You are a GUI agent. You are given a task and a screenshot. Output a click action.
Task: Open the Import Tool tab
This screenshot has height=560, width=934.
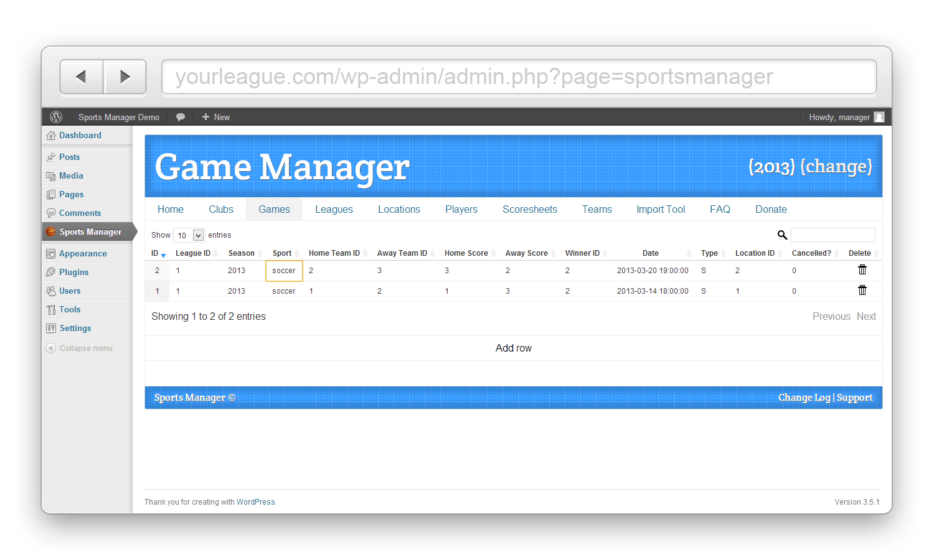pos(661,209)
